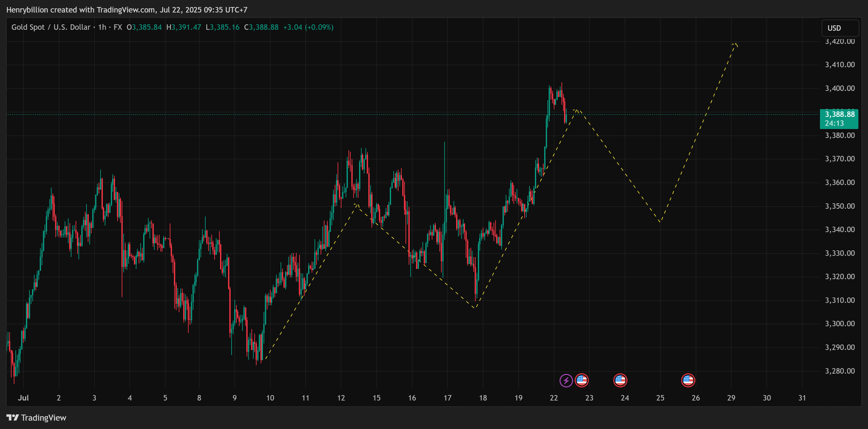Click the 3,280.00 price axis label
Screen dimensions: 868x429
click(840, 371)
